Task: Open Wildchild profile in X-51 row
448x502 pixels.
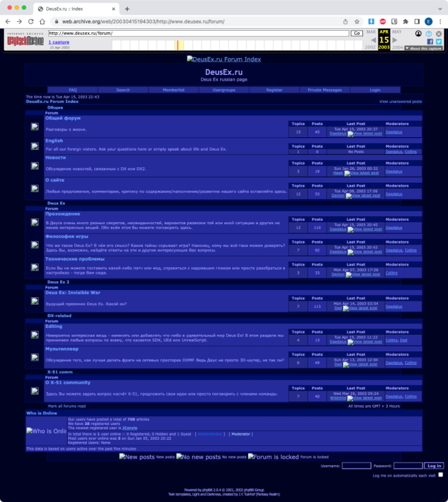Action: [x=338, y=398]
